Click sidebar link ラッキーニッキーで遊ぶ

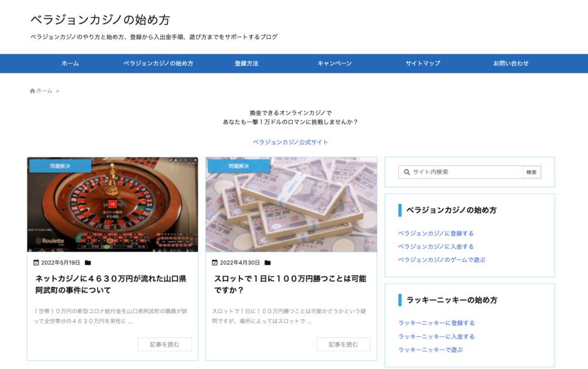coord(431,349)
